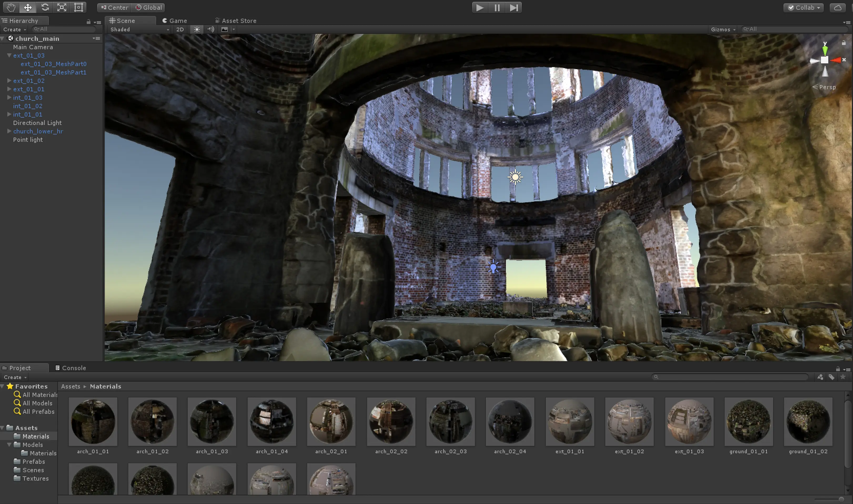Select Point light in Hierarchy
Image resolution: width=853 pixels, height=504 pixels.
click(x=28, y=140)
